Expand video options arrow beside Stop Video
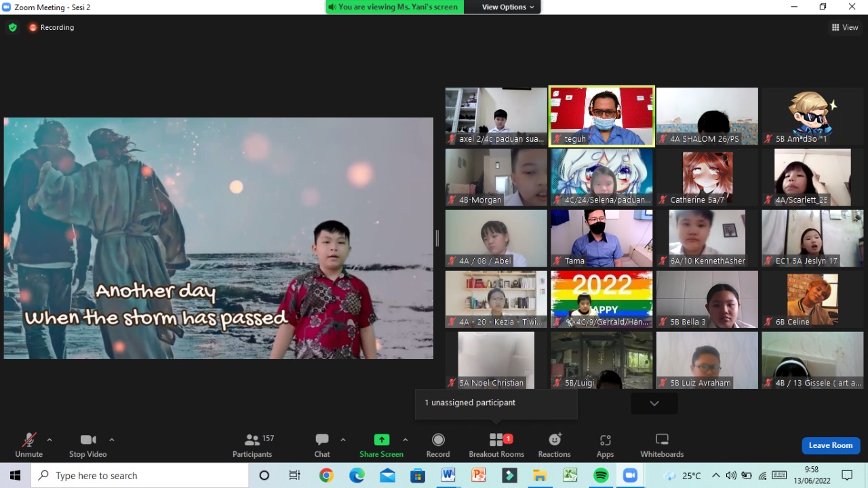The image size is (868, 488). 112,440
